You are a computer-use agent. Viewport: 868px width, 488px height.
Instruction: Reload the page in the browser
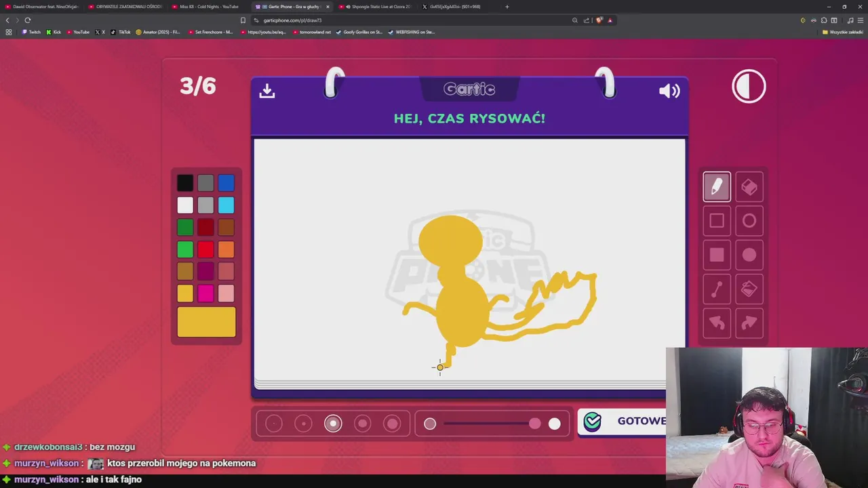28,20
